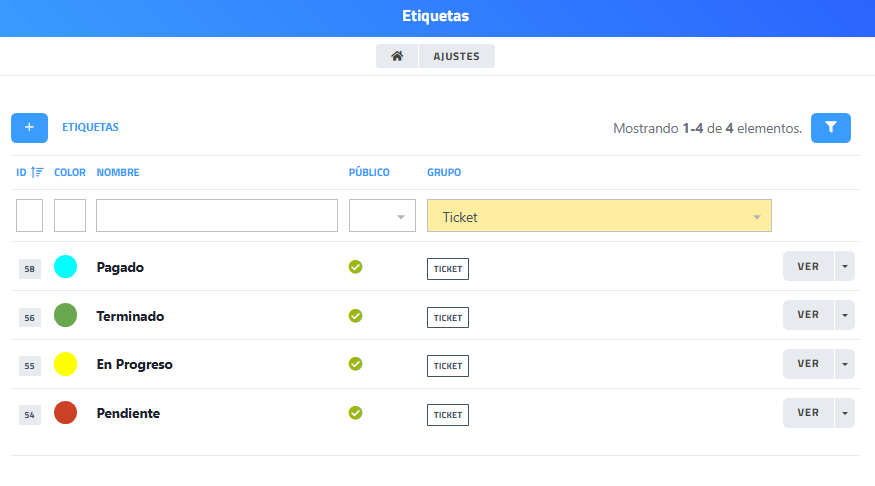
Task: Open the filter funnel button
Action: click(830, 128)
